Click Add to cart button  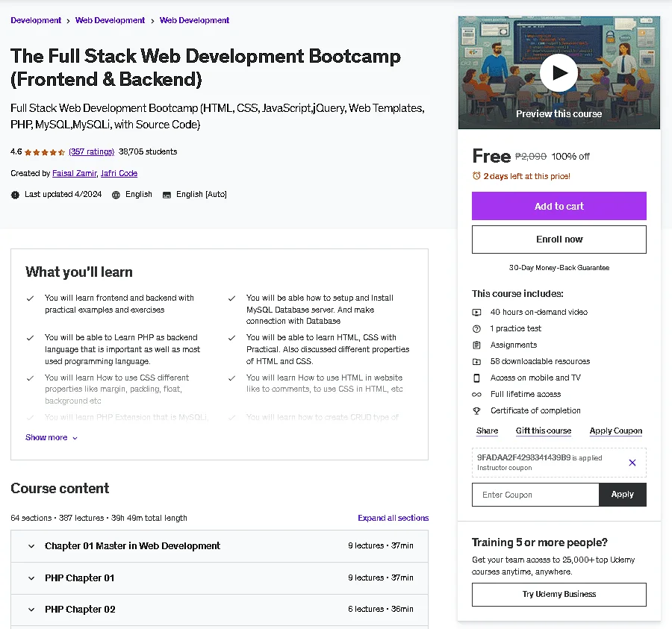coord(559,206)
